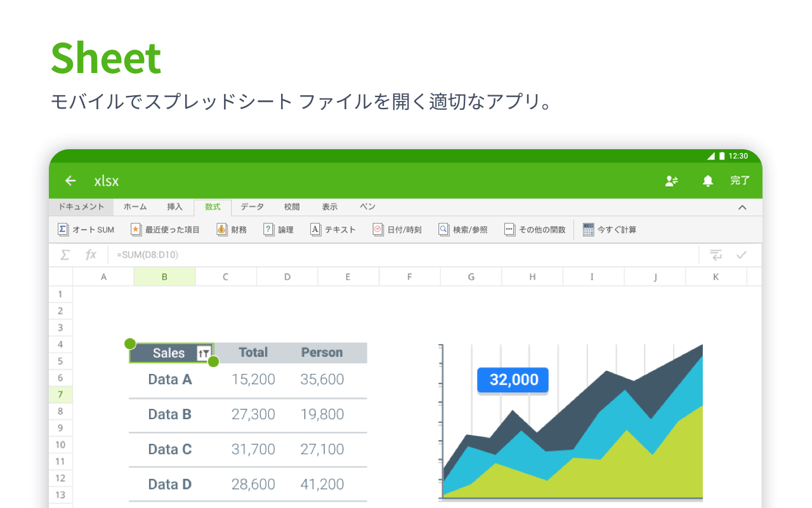Select the 数式 tab
812x508 pixels.
(213, 207)
